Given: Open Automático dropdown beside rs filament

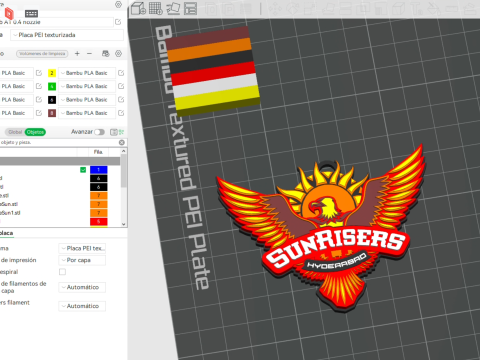Looking at the screenshot, I should pyautogui.click(x=82, y=306).
